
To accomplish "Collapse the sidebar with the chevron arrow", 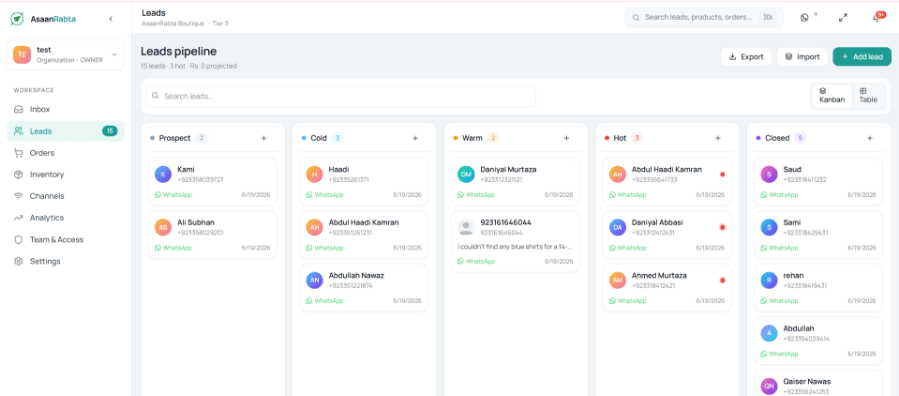I will click(x=111, y=19).
